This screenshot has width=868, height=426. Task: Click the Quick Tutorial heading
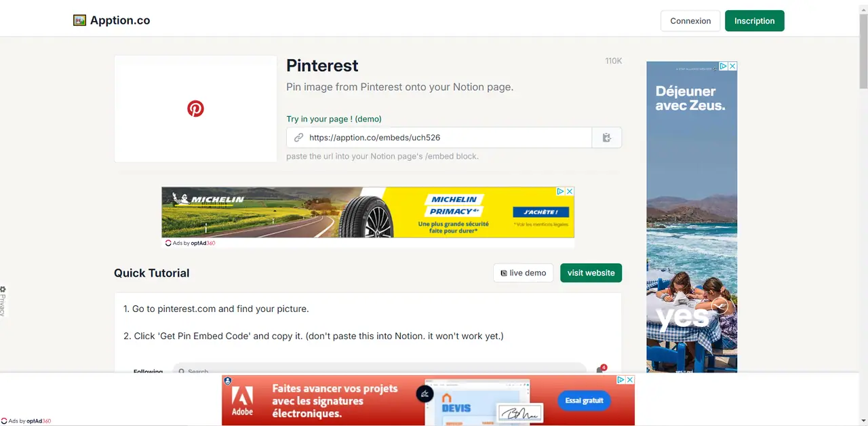click(x=152, y=273)
